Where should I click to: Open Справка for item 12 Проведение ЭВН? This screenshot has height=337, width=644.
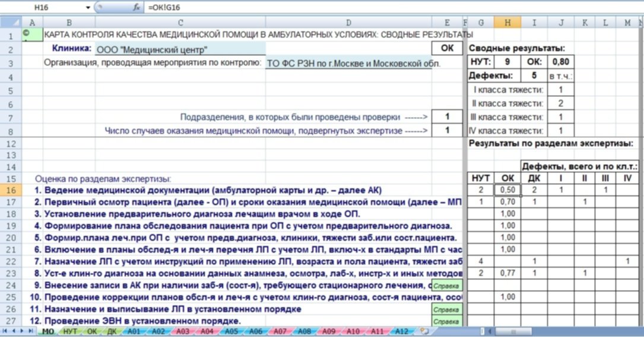coord(446,322)
